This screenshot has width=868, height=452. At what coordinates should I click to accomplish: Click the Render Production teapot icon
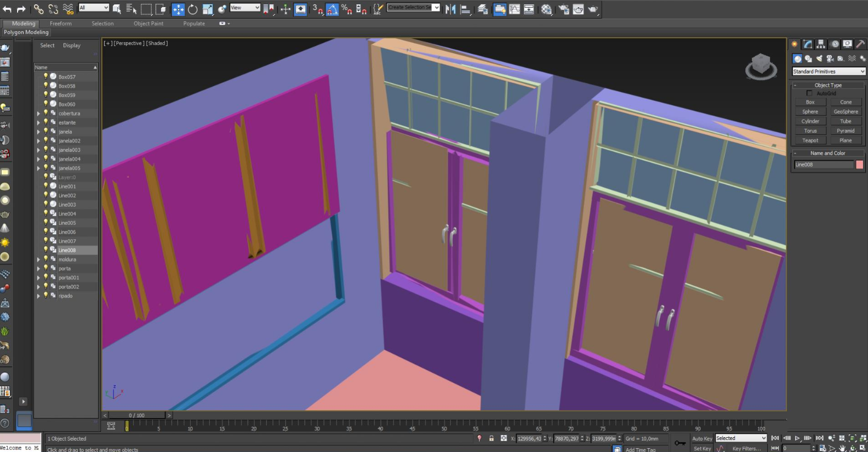593,9
